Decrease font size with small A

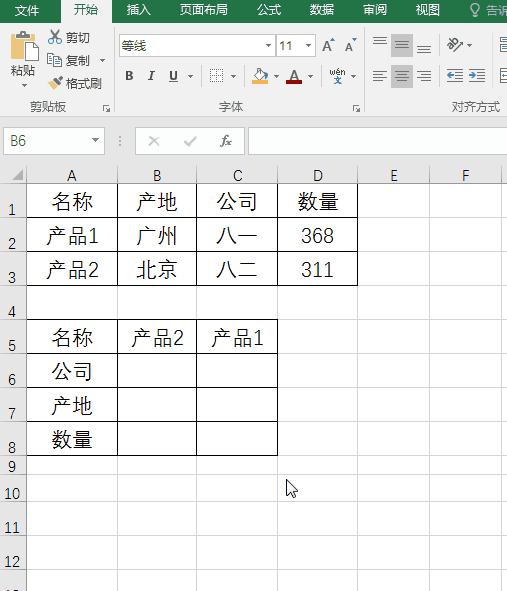351,46
